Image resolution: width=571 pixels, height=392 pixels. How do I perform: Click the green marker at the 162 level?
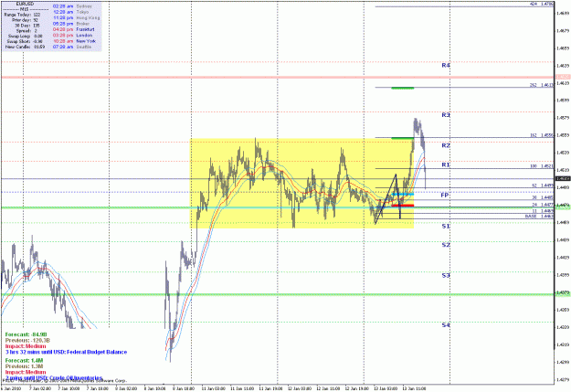[403, 138]
